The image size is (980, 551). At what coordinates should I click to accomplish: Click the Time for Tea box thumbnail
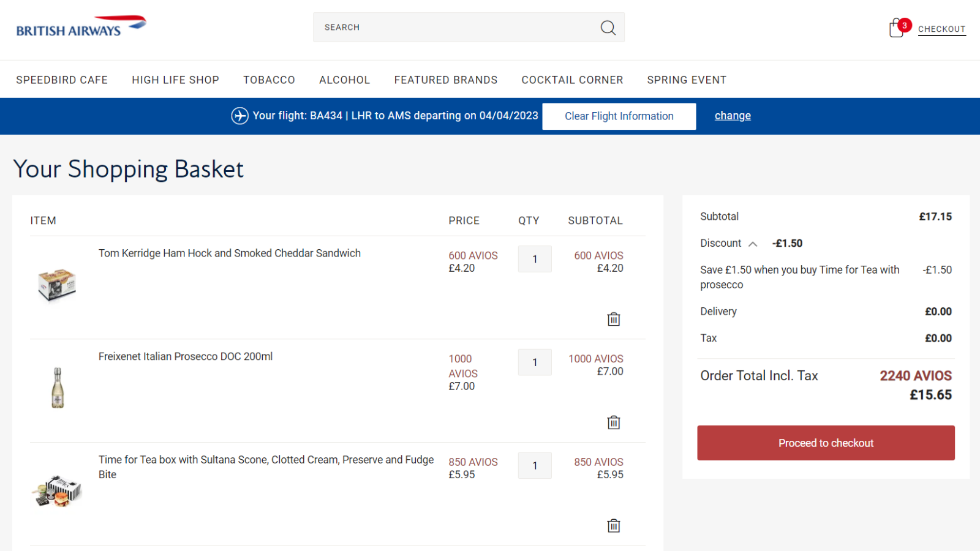57,491
